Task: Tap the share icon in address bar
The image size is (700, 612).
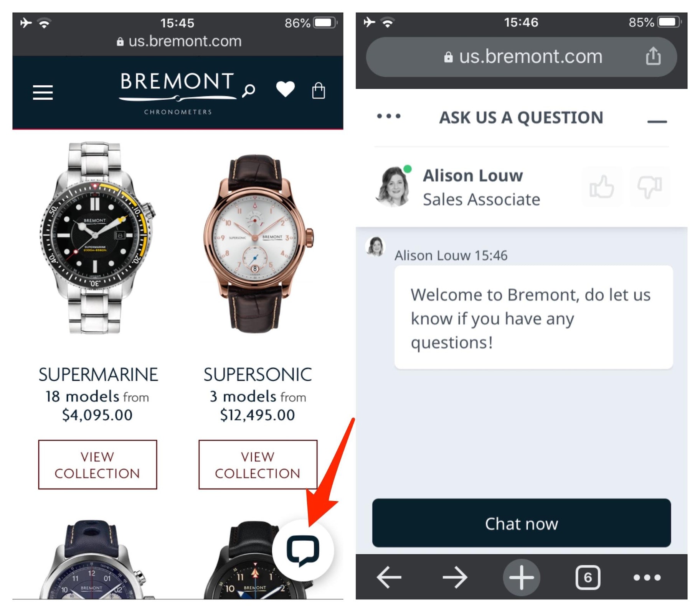Action: (653, 56)
